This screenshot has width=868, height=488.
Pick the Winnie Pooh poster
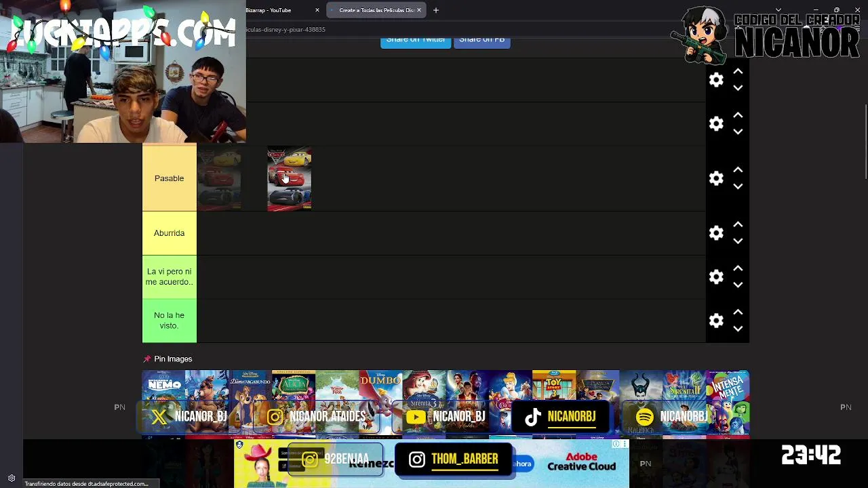[x=337, y=403]
